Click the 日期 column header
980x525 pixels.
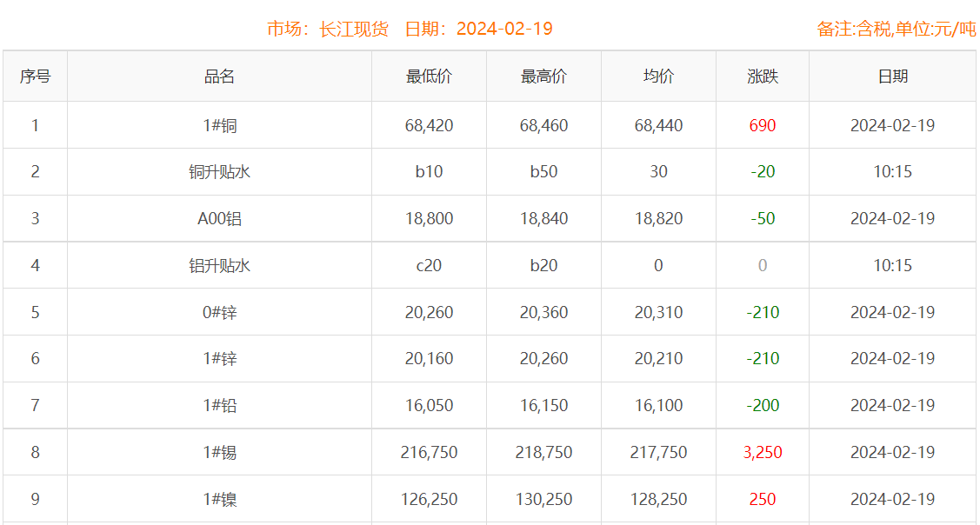click(x=894, y=76)
